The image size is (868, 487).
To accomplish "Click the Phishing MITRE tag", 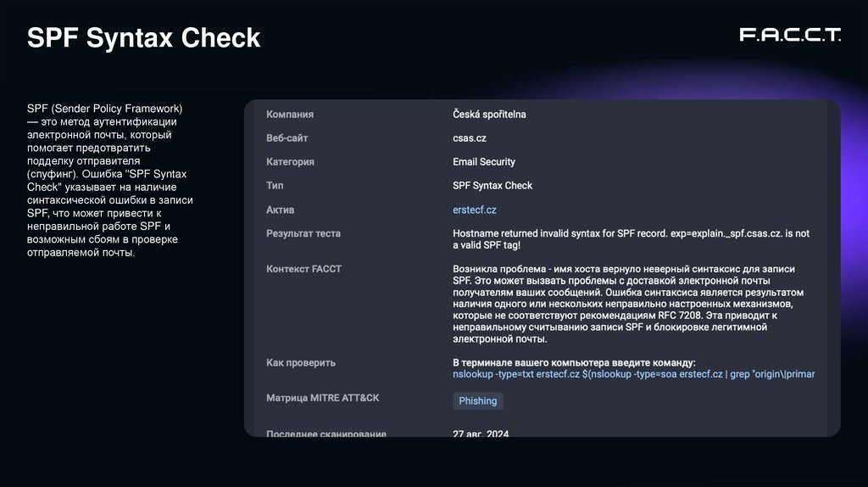I will pos(478,401).
